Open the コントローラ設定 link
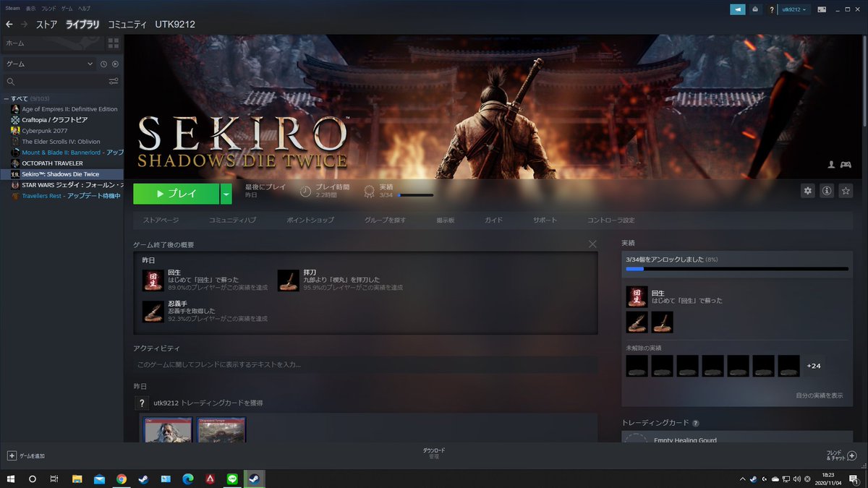The width and height of the screenshot is (868, 488). [611, 220]
